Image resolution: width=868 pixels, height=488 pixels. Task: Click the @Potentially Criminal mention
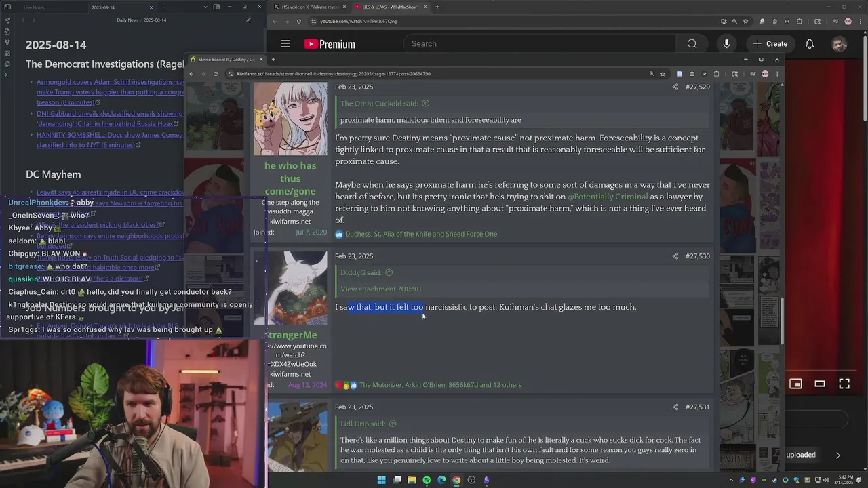608,197
